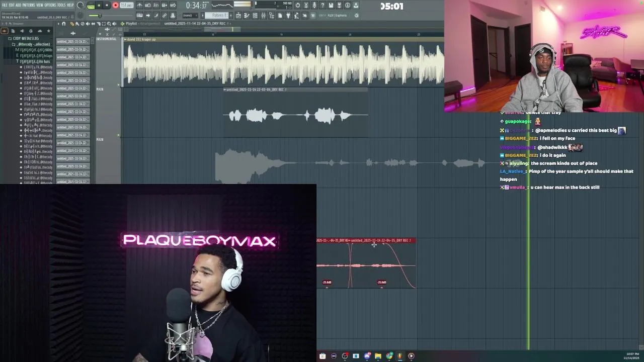This screenshot has width=644, height=362.
Task: Toggle overdub/blend recording icon
Action: pos(165,5)
